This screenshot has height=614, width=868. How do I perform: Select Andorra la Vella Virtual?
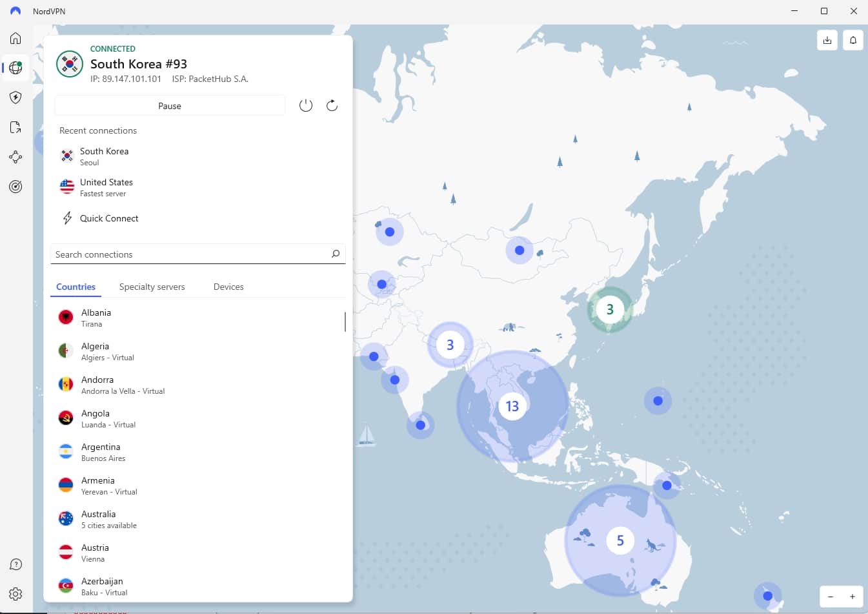tap(197, 385)
